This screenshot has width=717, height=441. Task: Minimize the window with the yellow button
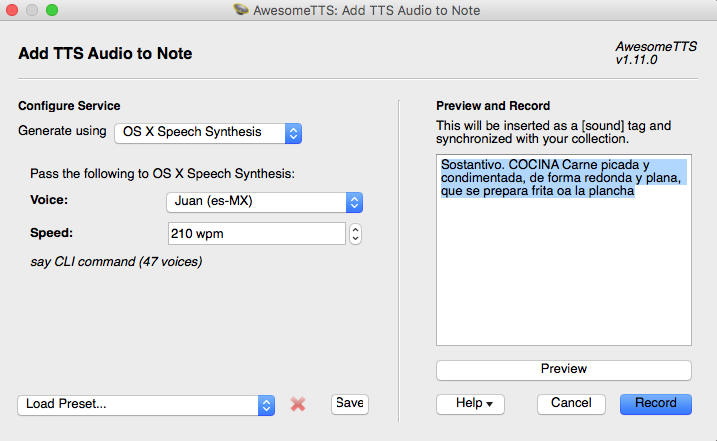pyautogui.click(x=32, y=10)
